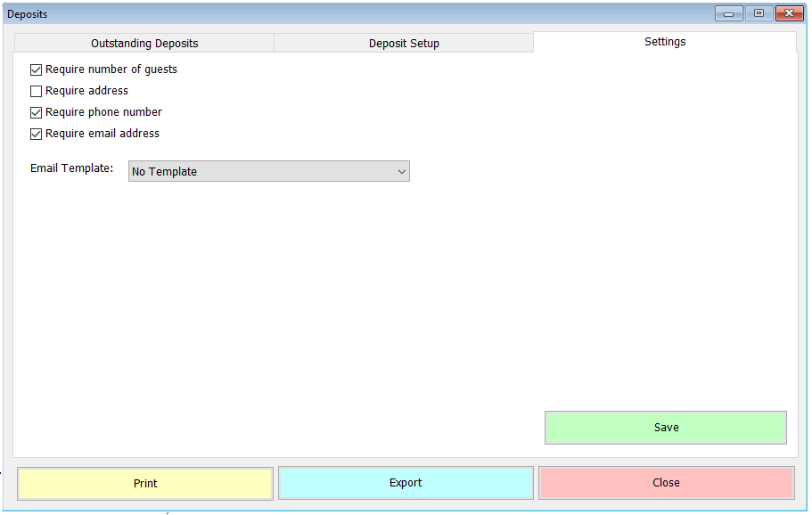Click the restore window icon
Viewport: 812px width, 515px height.
pos(759,12)
